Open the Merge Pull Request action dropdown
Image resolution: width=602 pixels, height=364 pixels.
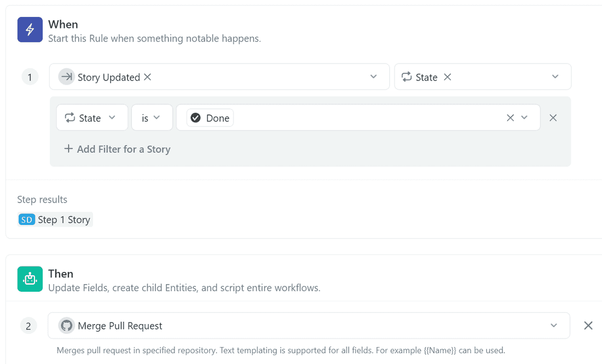point(554,326)
